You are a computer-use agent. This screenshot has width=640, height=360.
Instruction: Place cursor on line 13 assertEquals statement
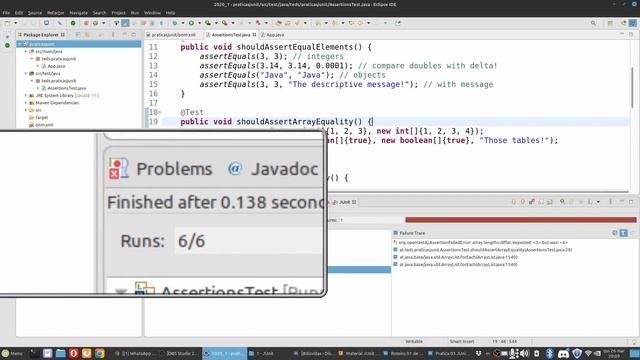[x=276, y=66]
